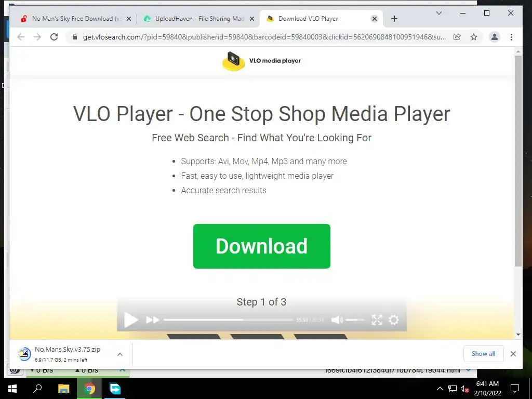Open a new browser tab
The image size is (532, 399).
click(394, 19)
